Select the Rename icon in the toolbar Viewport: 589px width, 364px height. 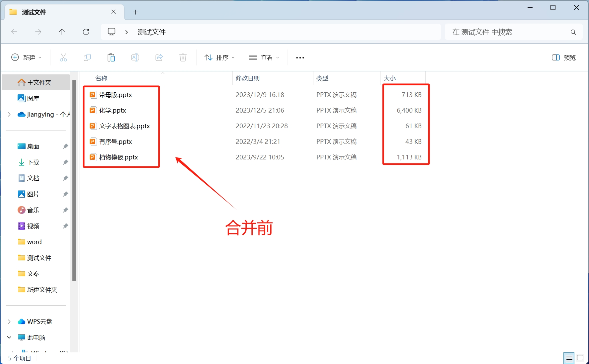(x=135, y=57)
